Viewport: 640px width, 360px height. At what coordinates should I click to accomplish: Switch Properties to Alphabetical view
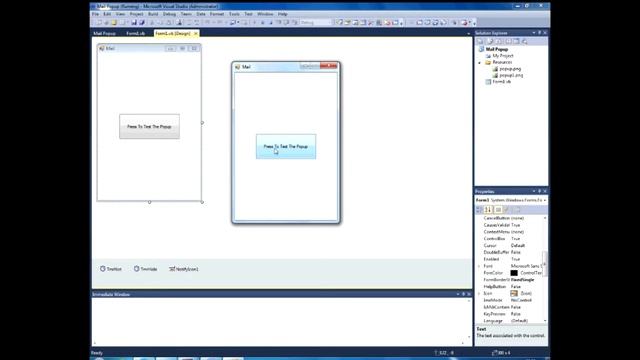(488, 209)
